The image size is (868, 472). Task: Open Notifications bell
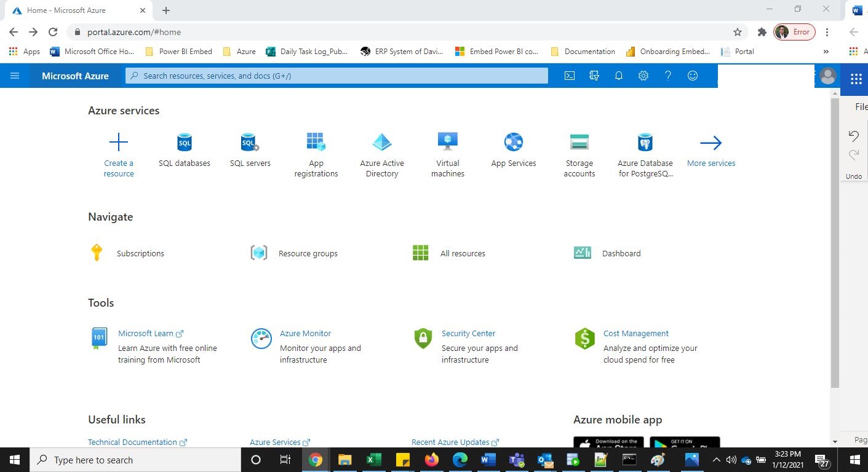pos(619,76)
